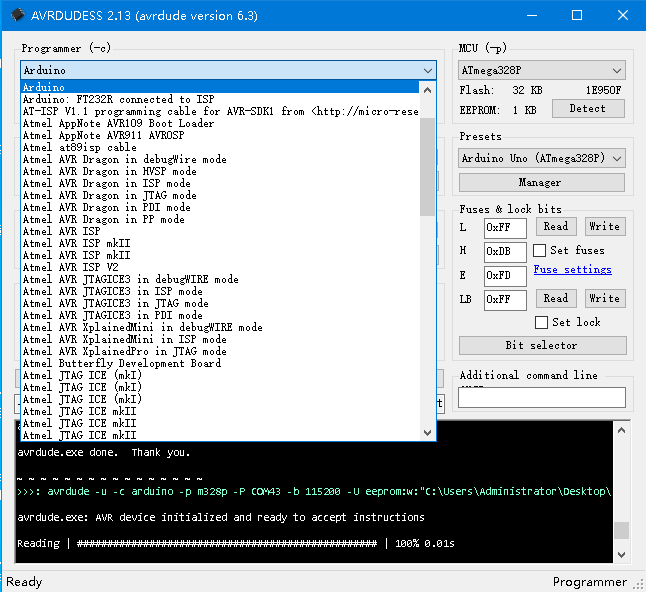Select 'Atmel AVR ISP V2' programmer
The width and height of the screenshot is (646, 592).
pos(220,267)
